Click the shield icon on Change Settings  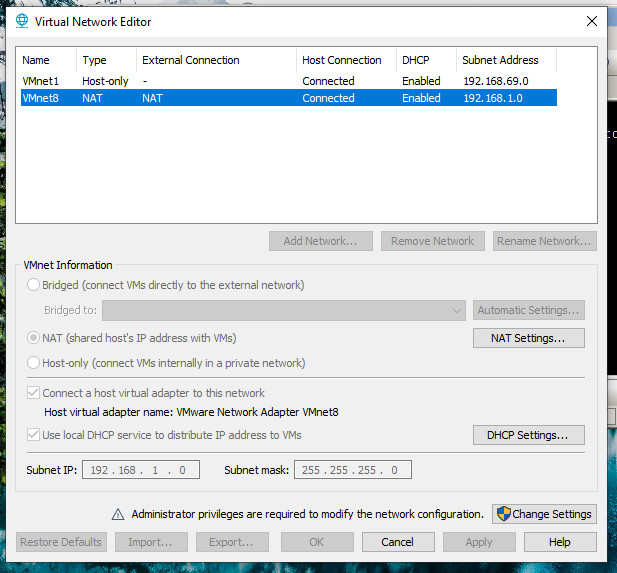click(x=503, y=514)
